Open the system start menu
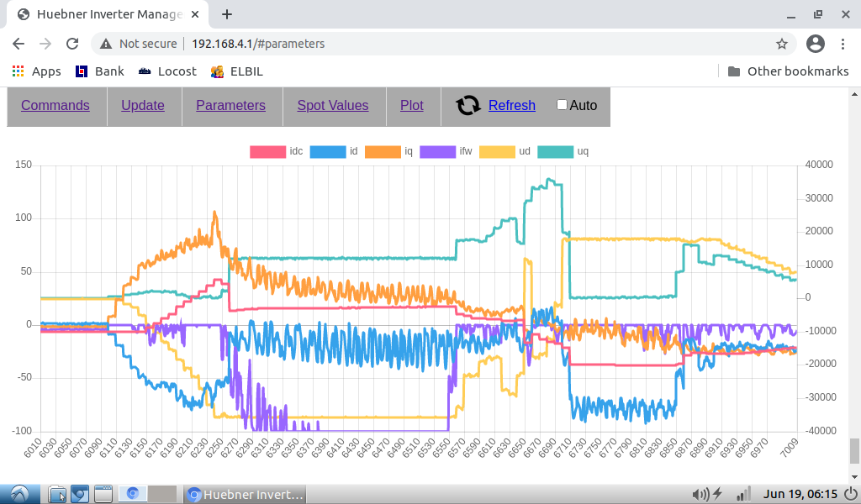Screen dimensions: 861x504 pos(18,494)
